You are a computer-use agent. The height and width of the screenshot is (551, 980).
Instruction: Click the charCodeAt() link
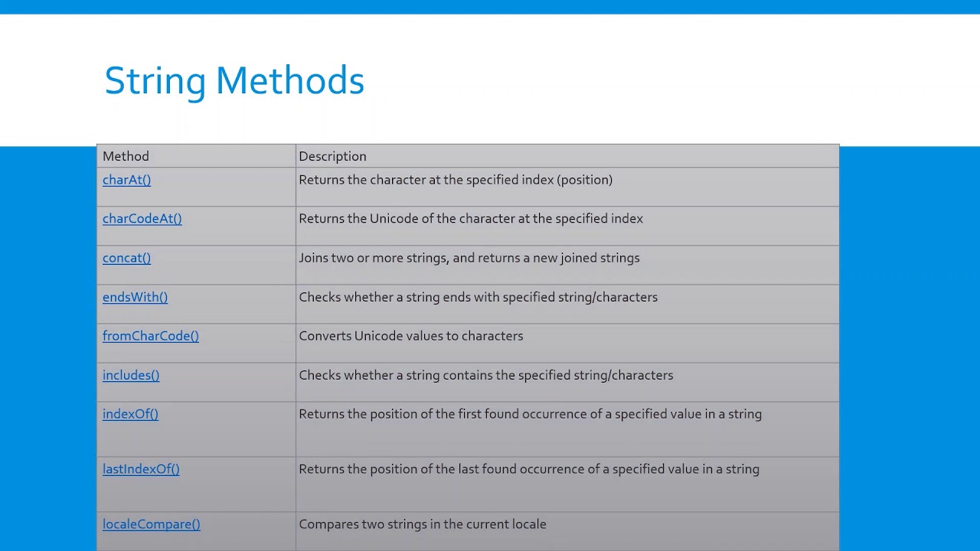pos(142,219)
